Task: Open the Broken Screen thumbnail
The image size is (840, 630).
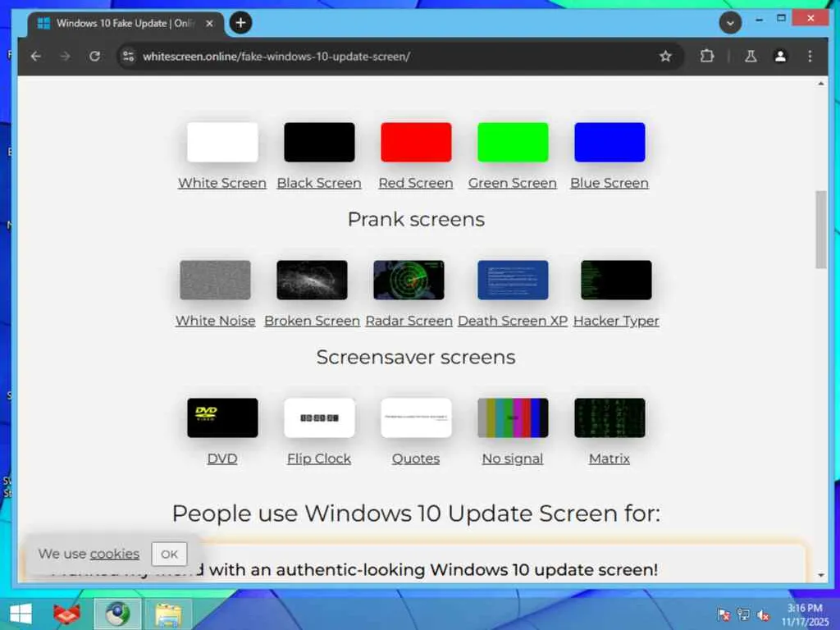Action: (313, 280)
